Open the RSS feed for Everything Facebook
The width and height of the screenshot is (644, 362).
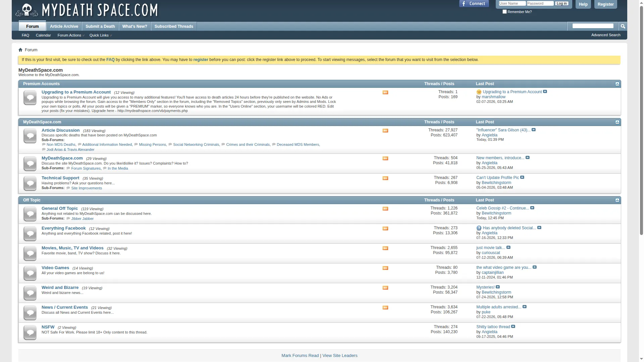[x=385, y=229]
